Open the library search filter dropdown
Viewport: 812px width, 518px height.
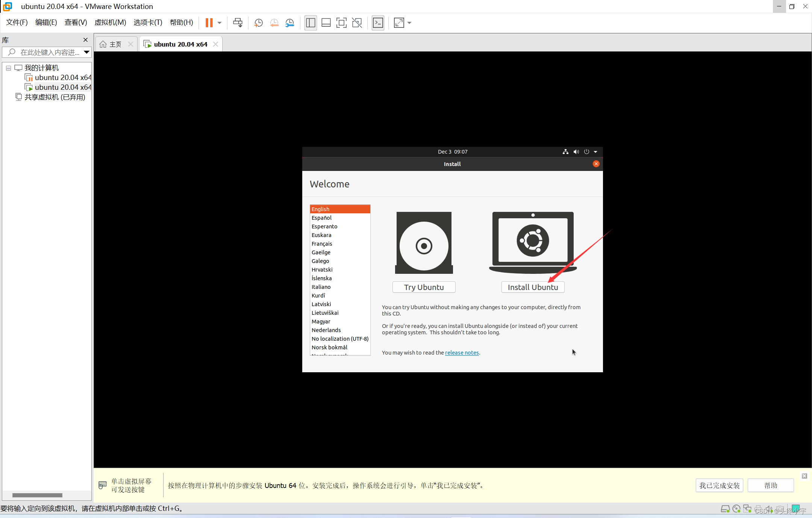click(86, 52)
